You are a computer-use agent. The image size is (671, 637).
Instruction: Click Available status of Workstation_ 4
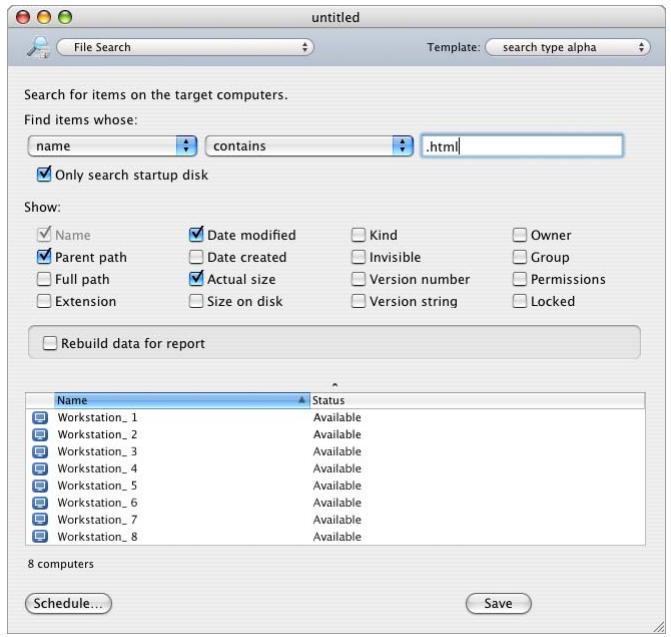[337, 468]
